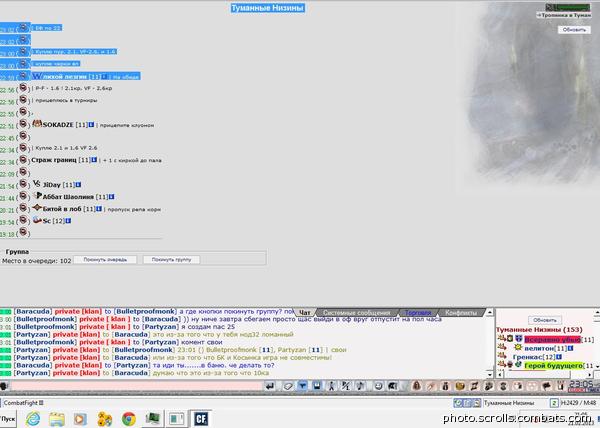The image size is (600, 428).
Task: Click the blue floppy save icon
Action: click(317, 386)
